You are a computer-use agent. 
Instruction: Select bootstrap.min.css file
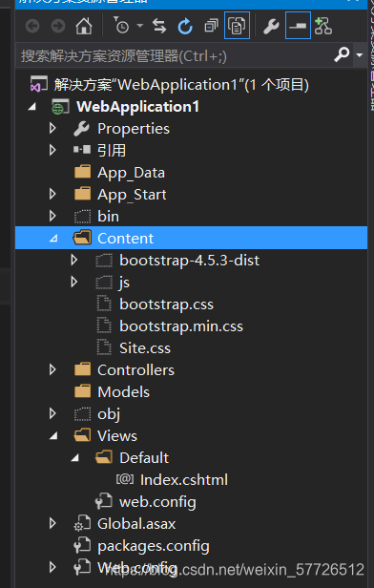click(x=181, y=326)
